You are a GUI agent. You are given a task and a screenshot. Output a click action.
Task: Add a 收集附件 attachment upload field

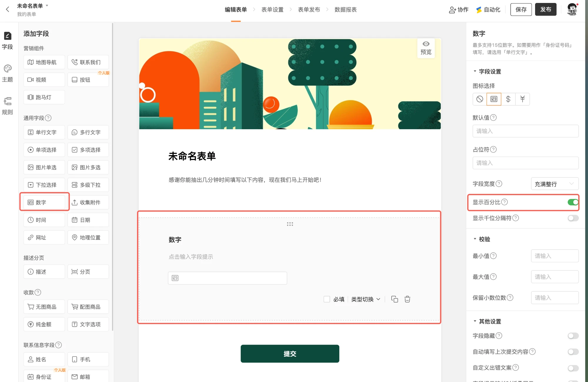pos(88,202)
